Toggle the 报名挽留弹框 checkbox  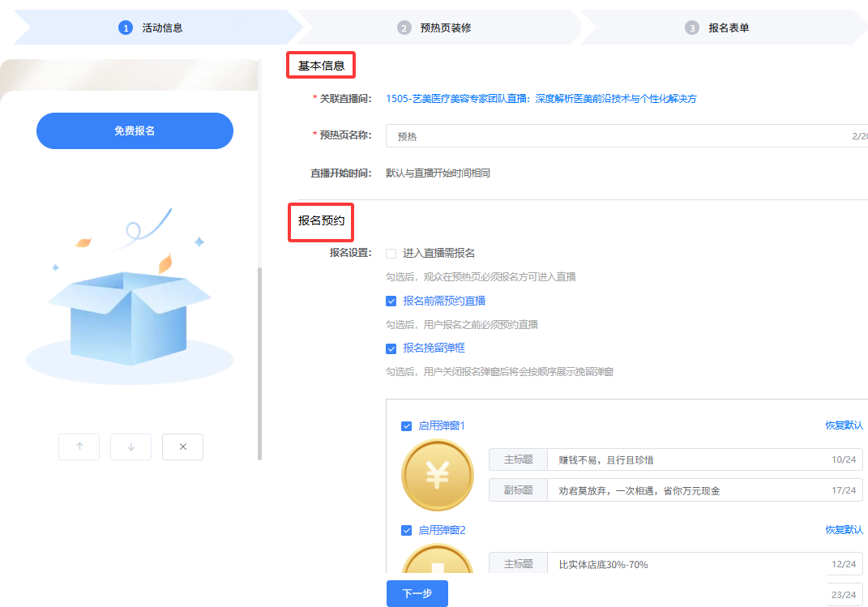point(391,348)
